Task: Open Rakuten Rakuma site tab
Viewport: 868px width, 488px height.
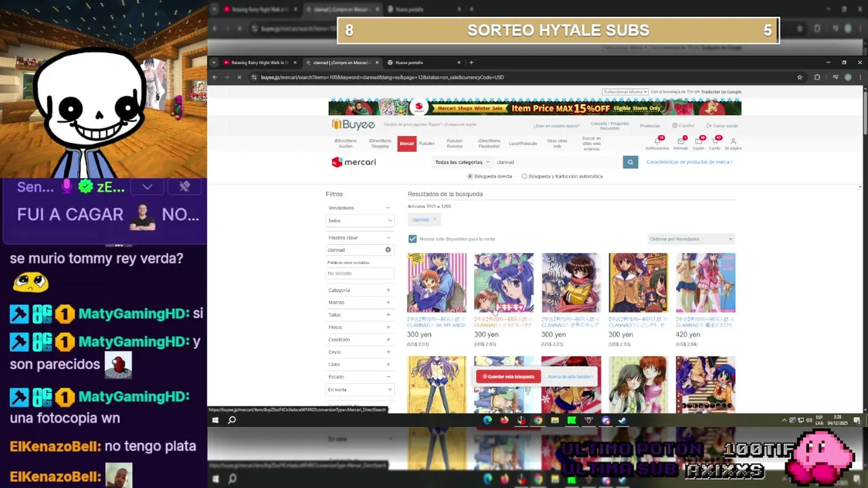Action: coord(454,143)
